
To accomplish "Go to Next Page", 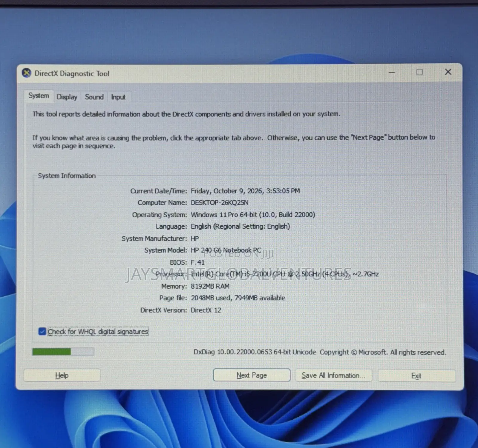I will [252, 375].
